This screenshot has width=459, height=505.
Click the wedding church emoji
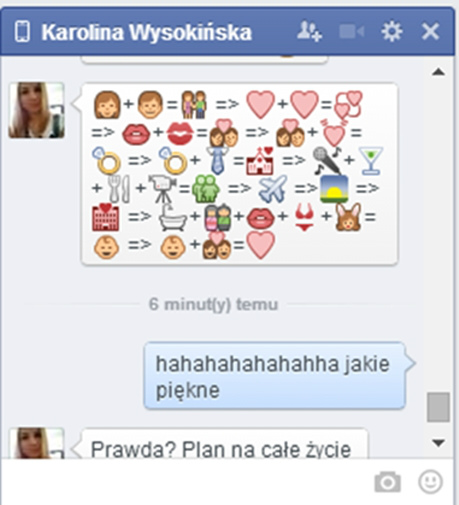point(260,161)
